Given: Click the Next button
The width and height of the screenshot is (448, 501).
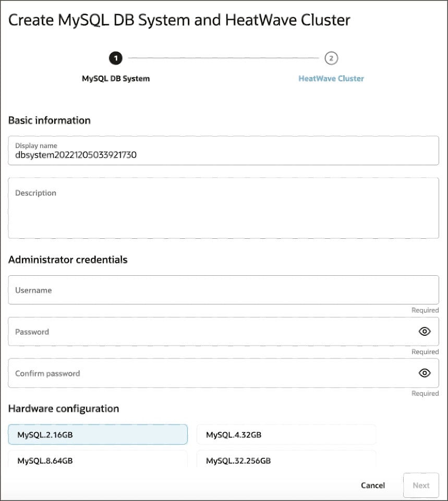Looking at the screenshot, I should [x=421, y=485].
